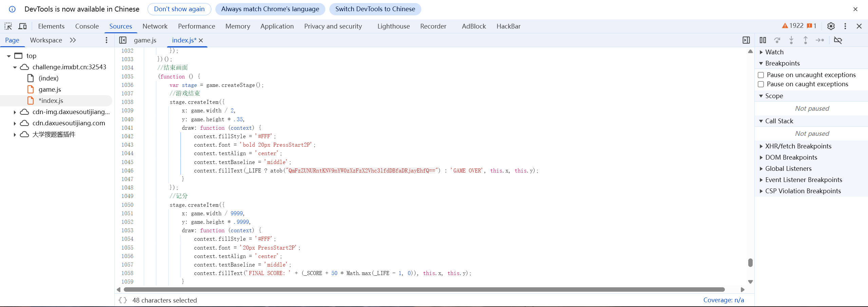Click the info icon in the notification bar
This screenshot has height=307, width=868.
12,9
